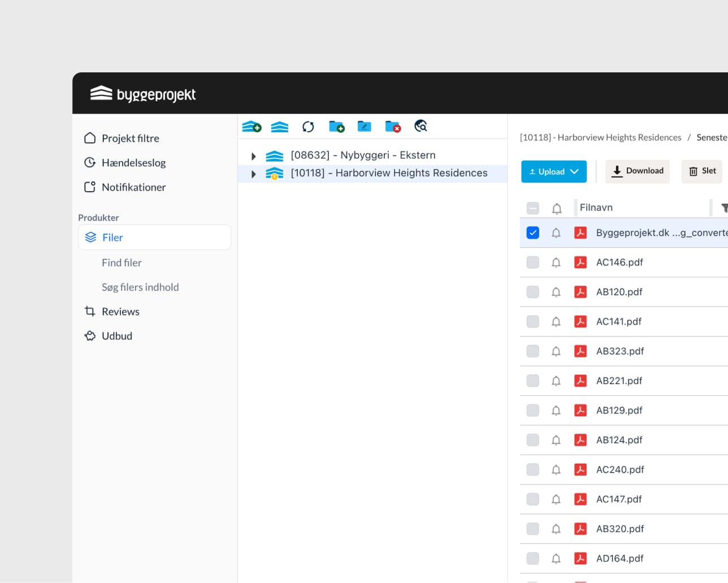Click the PDF icon of AC147.pdf
This screenshot has width=728, height=583.
coord(580,499)
